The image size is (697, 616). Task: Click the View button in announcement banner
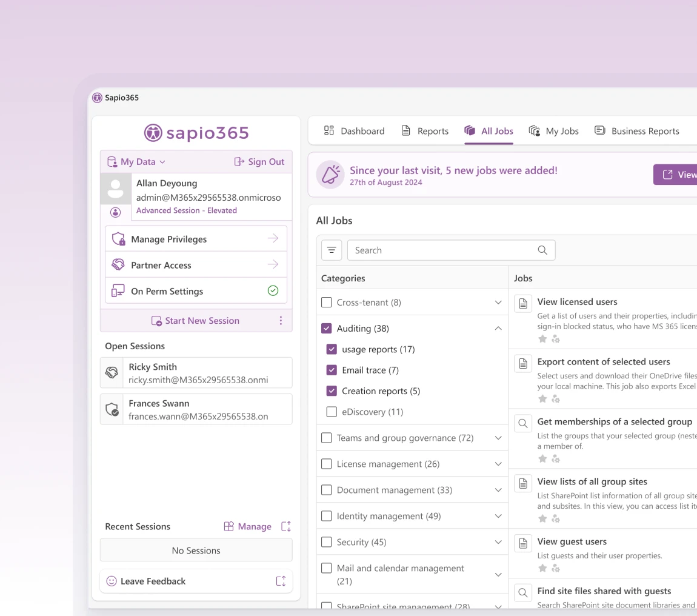pyautogui.click(x=675, y=175)
